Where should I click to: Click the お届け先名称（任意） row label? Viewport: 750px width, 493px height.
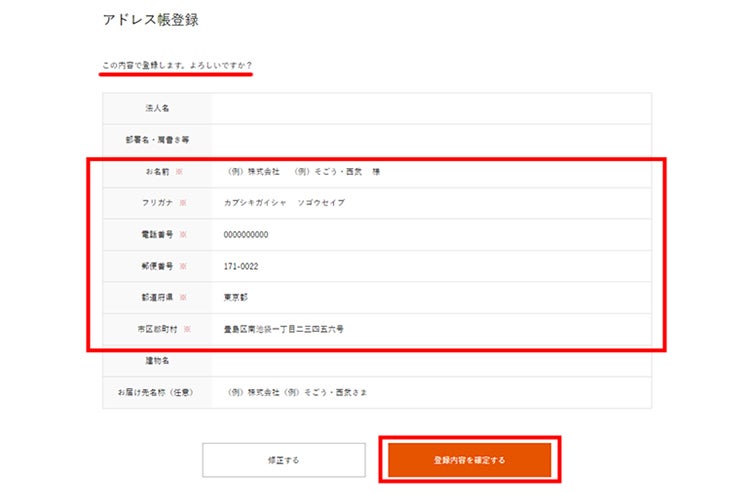coord(155,392)
